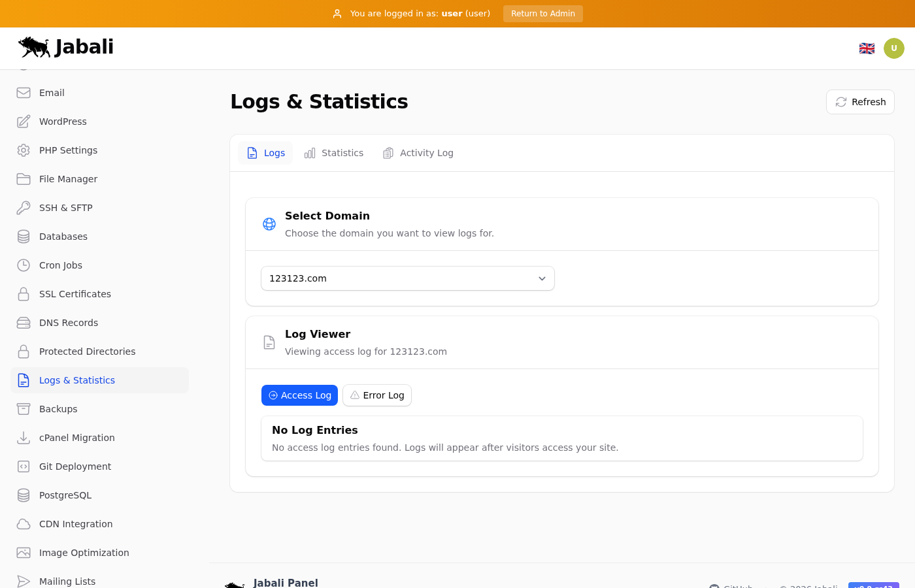915x588 pixels.
Task: Click the Email envelope icon in sidebar
Action: 24,93
